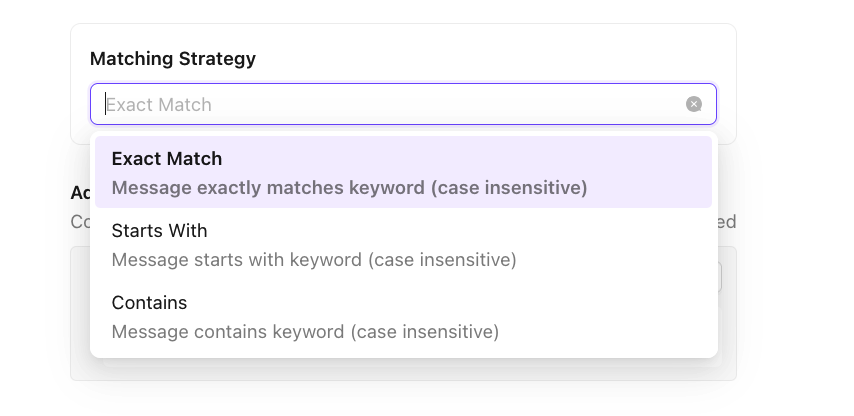Click 'Message starts with keyword' description
Viewport: 854px width, 416px height.
click(x=314, y=260)
